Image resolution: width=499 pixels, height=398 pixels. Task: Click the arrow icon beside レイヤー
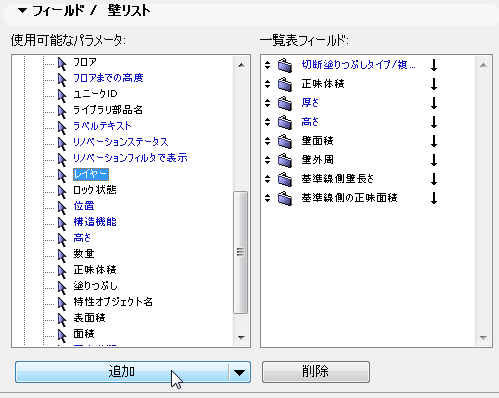coord(62,175)
